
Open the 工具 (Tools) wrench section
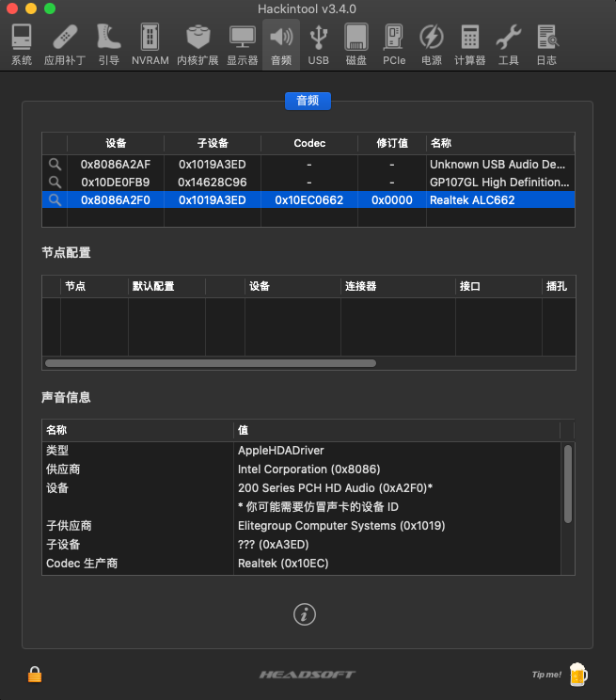(509, 44)
